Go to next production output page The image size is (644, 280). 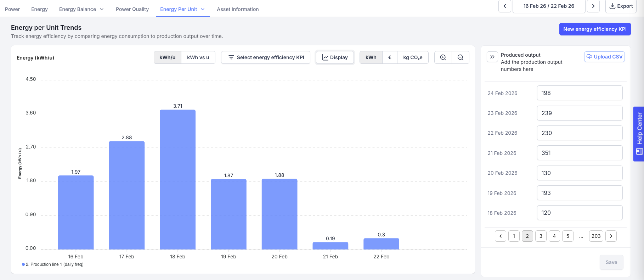611,236
